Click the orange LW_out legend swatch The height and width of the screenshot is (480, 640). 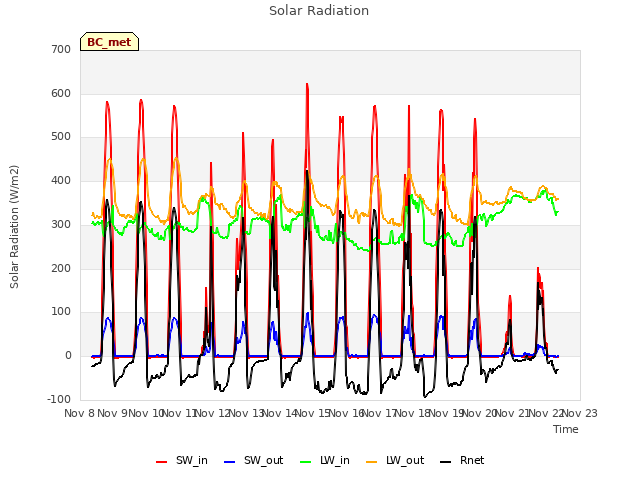pos(372,462)
